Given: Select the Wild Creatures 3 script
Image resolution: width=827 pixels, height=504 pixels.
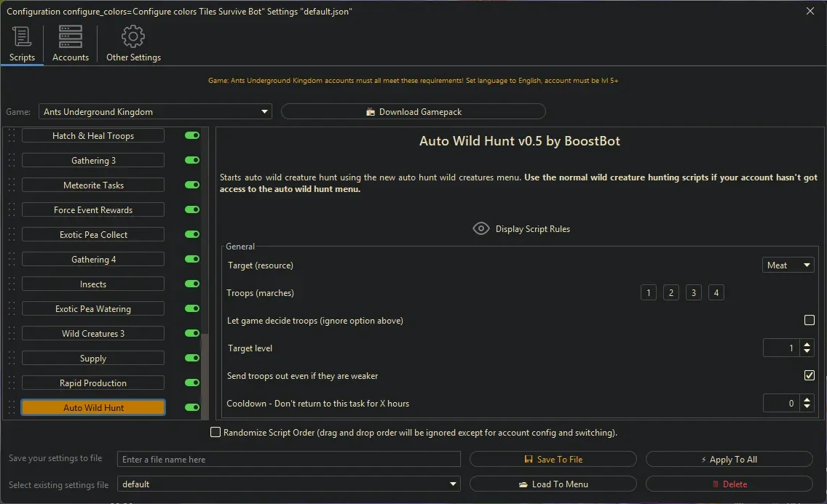Looking at the screenshot, I should (x=93, y=334).
